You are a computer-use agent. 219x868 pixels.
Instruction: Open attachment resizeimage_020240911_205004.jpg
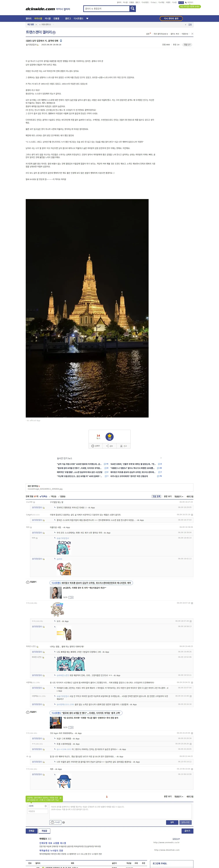point(45,489)
